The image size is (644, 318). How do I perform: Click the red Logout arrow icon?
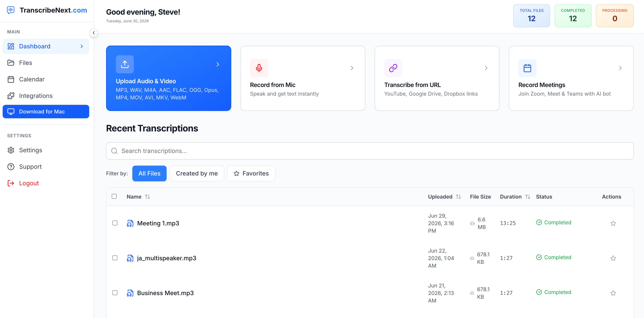pyautogui.click(x=11, y=183)
